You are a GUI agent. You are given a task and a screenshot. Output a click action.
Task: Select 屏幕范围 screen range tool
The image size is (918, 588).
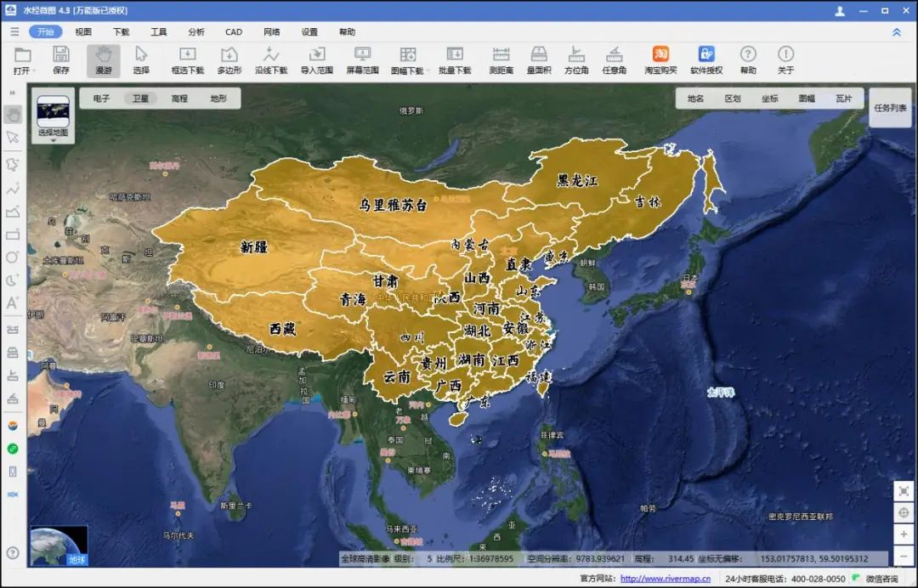[x=362, y=61]
